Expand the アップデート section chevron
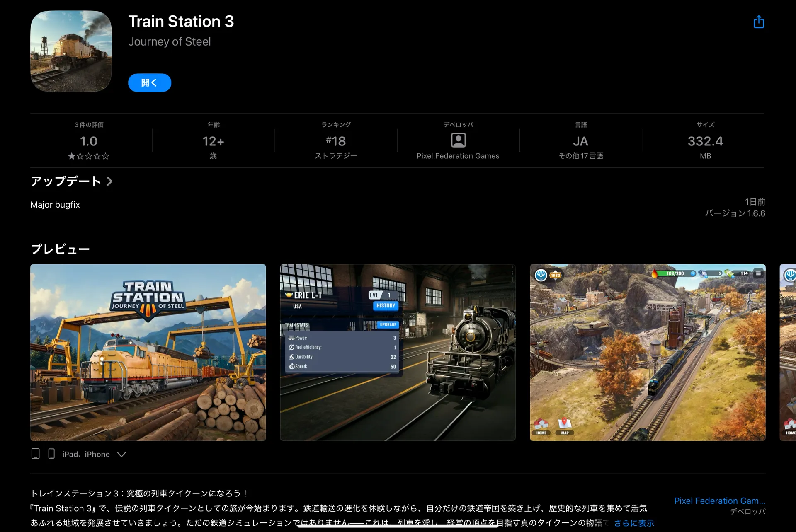The width and height of the screenshot is (796, 532). [x=109, y=181]
